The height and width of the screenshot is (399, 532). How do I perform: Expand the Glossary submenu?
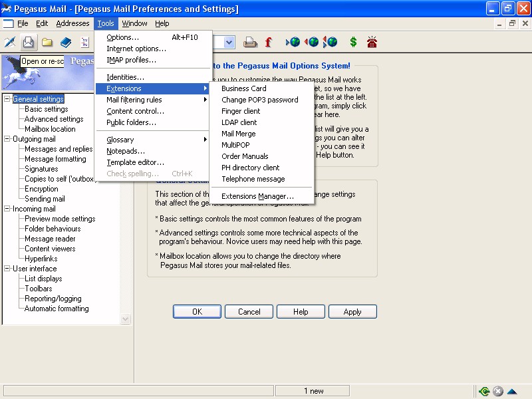(154, 140)
